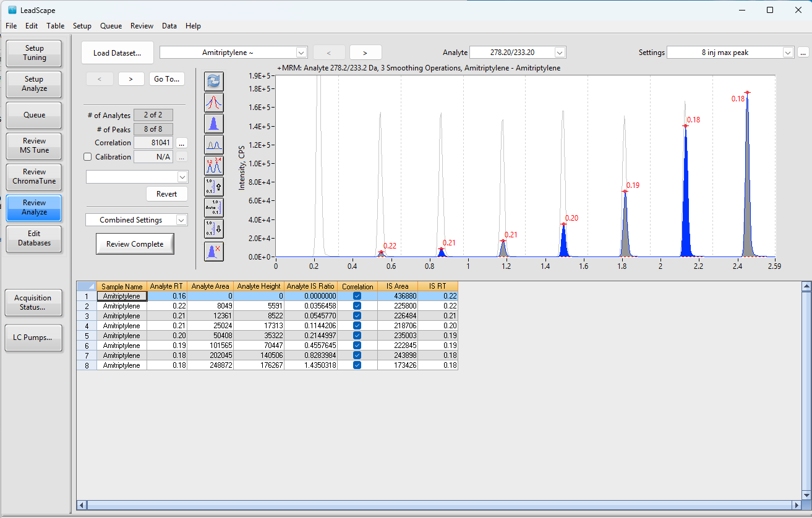The width and height of the screenshot is (812, 518).
Task: Click the LeadScape app icon in title bar
Action: click(x=12, y=10)
